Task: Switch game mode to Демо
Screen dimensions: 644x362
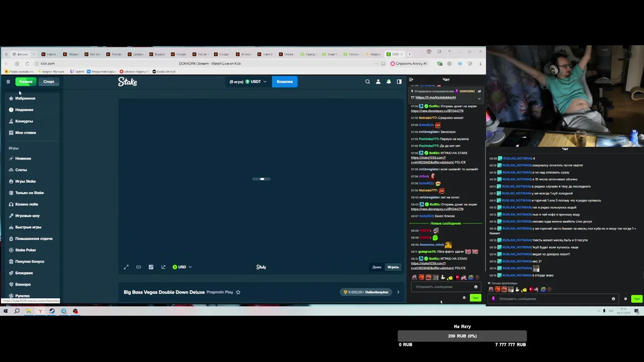Action: [x=377, y=267]
